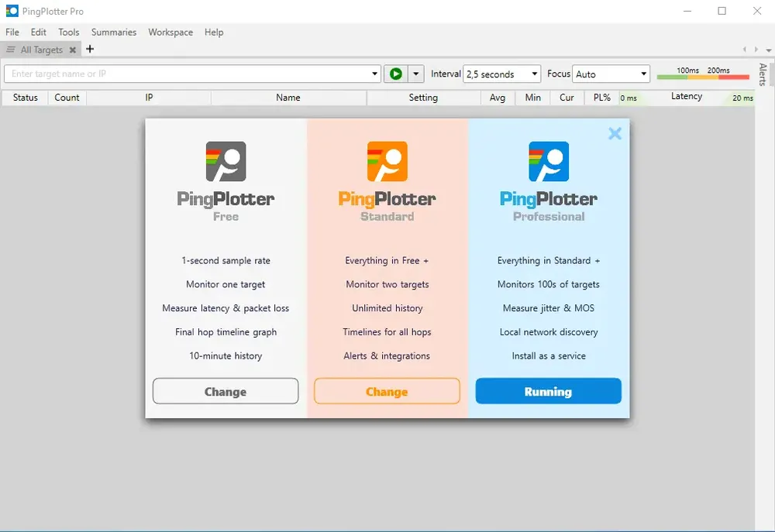Open the Edit menu
Viewport: 775px width, 532px height.
click(x=38, y=32)
